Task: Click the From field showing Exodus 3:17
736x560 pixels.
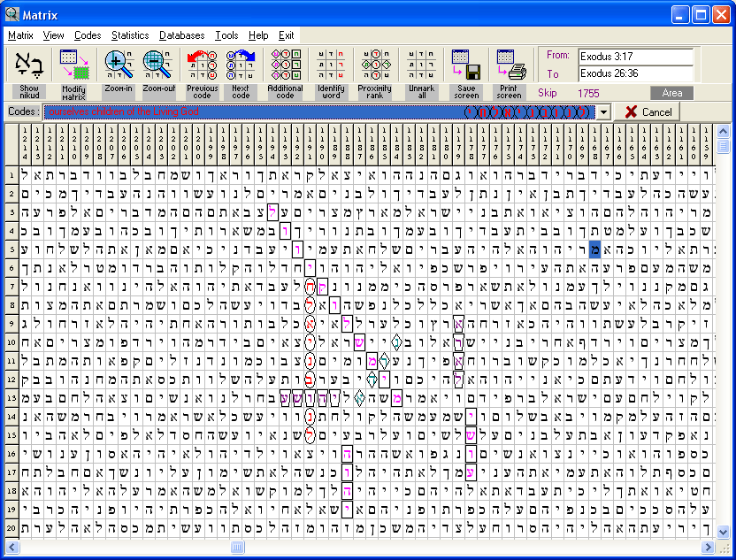Action: click(634, 57)
